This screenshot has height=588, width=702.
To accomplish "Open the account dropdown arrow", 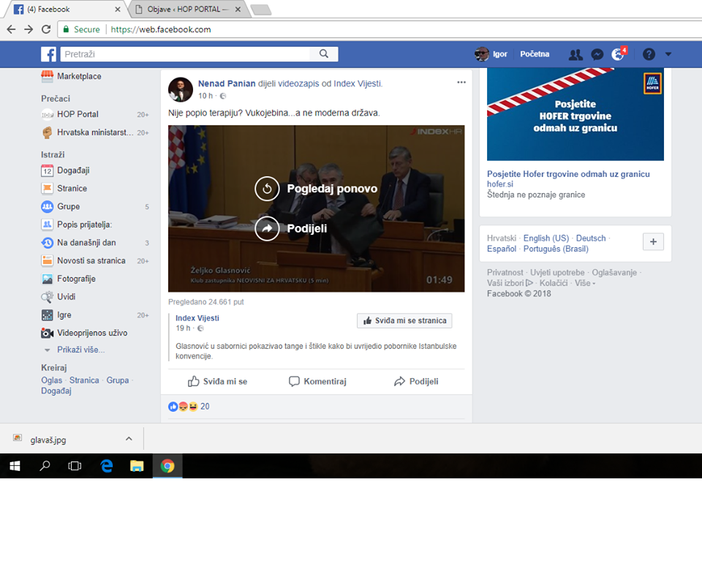I will [668, 54].
